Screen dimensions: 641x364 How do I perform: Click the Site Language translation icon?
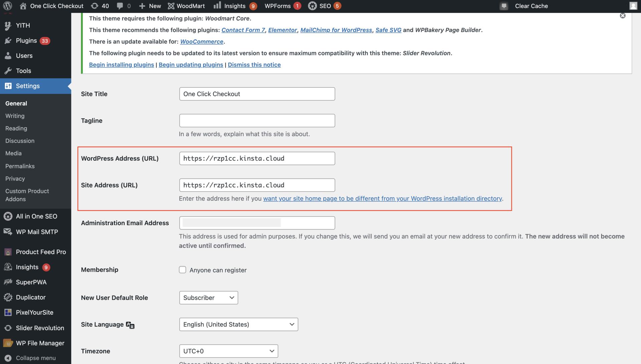point(130,325)
